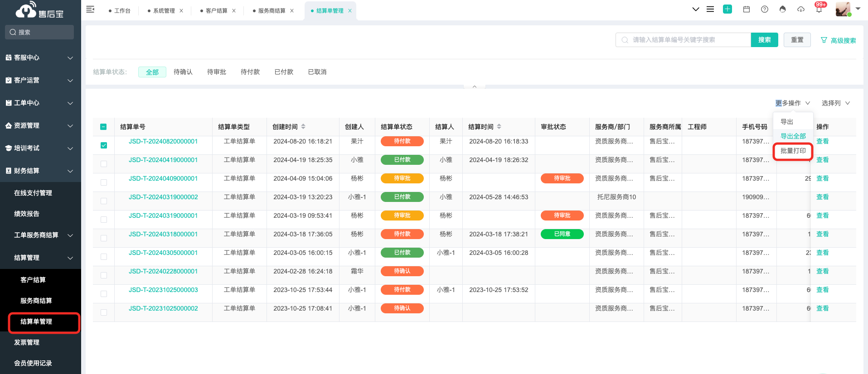Open notifications bell with 99+ badge

point(820,8)
